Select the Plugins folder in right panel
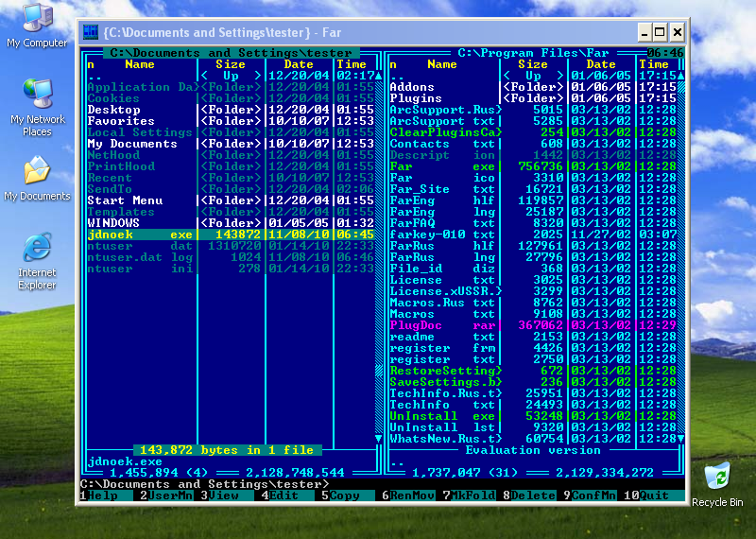Screen dimensions: 756x539 (x=416, y=98)
